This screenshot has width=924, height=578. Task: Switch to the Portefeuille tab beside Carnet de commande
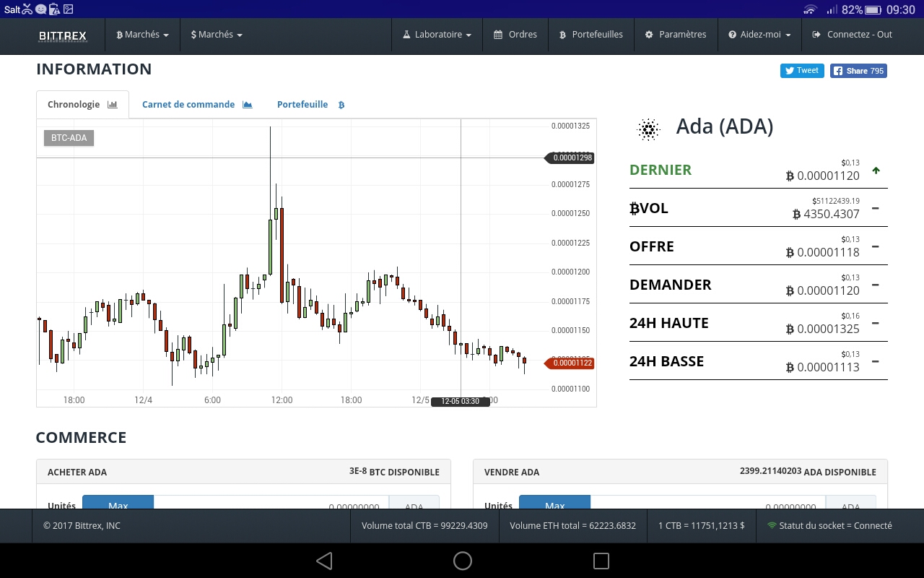(x=310, y=105)
